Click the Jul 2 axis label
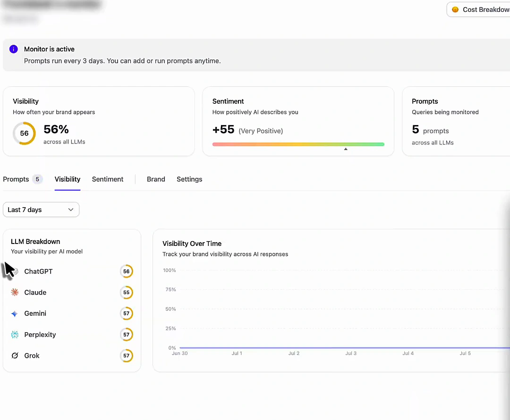This screenshot has width=510, height=420. 294,353
